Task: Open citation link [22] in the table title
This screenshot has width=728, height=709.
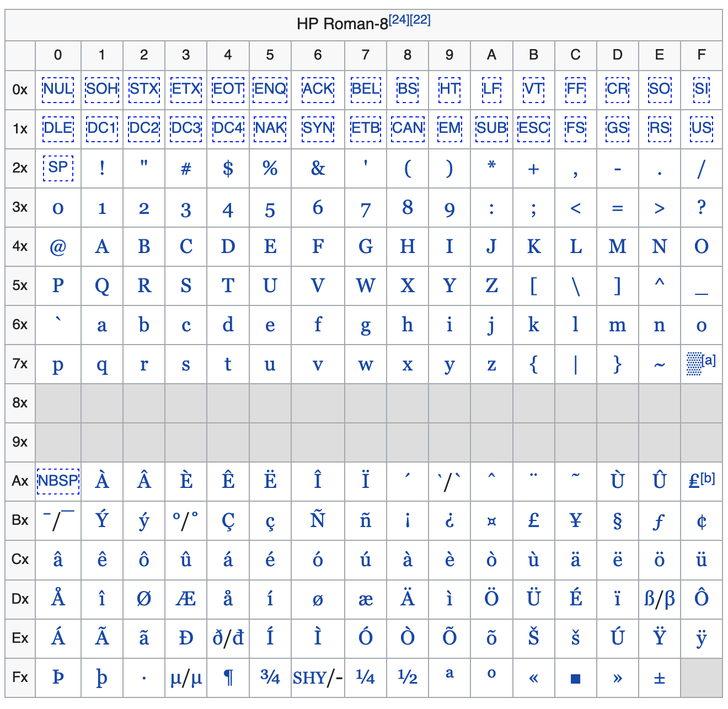Action: coord(420,20)
